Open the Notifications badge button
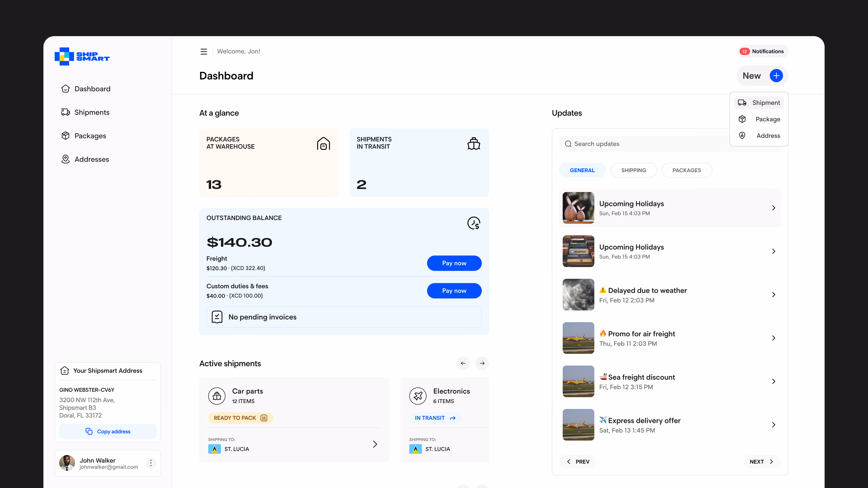This screenshot has width=868, height=488. coord(762,52)
